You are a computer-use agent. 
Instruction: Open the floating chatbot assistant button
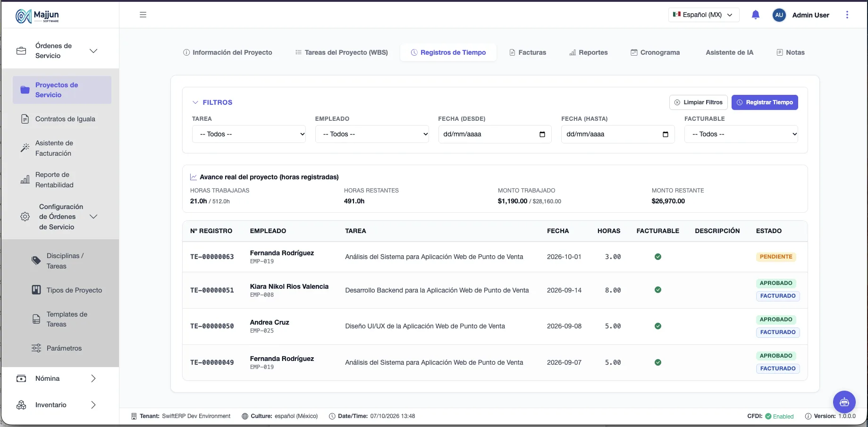coord(844,402)
